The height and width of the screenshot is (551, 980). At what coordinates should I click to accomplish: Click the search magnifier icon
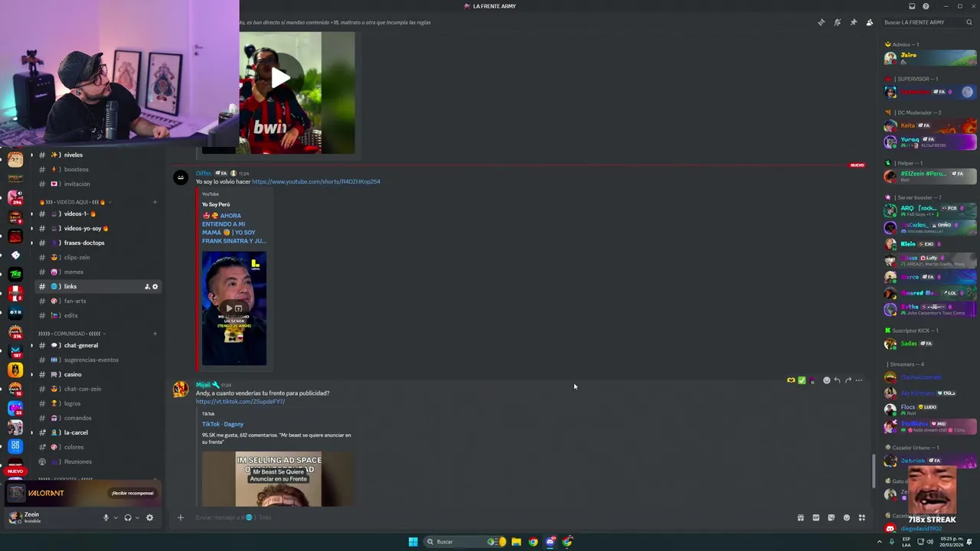point(969,22)
